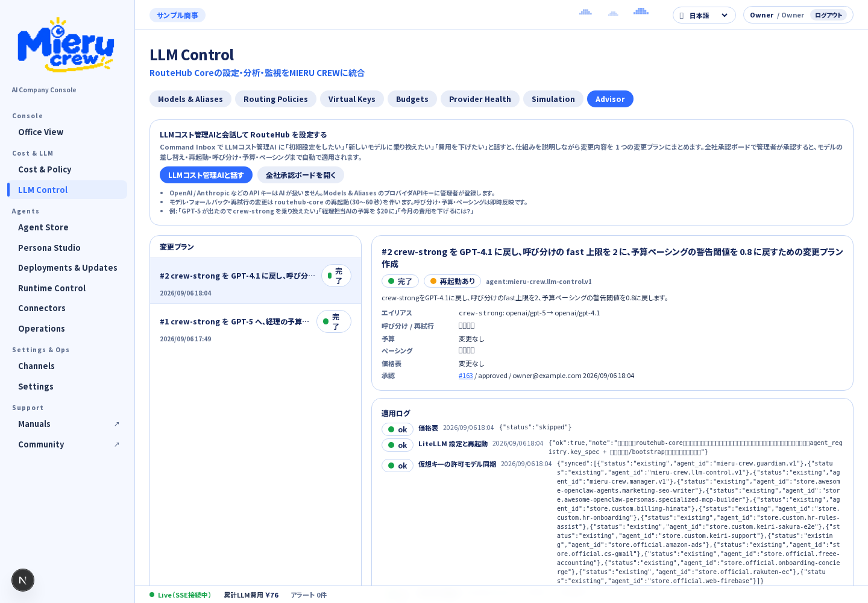Click the 完了 status badge in plan detail

click(x=400, y=281)
